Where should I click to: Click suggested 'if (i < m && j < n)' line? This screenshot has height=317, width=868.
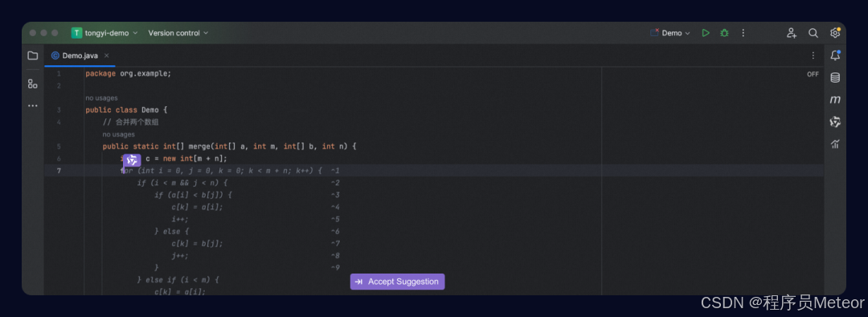pyautogui.click(x=182, y=183)
